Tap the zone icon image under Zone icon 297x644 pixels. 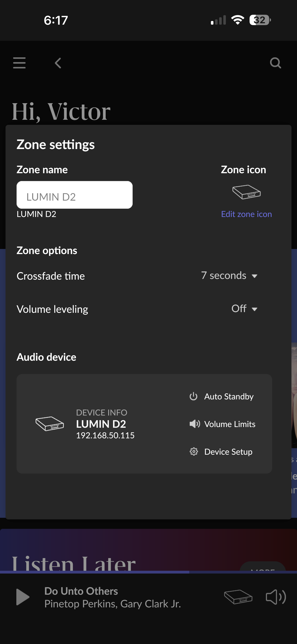click(x=247, y=192)
